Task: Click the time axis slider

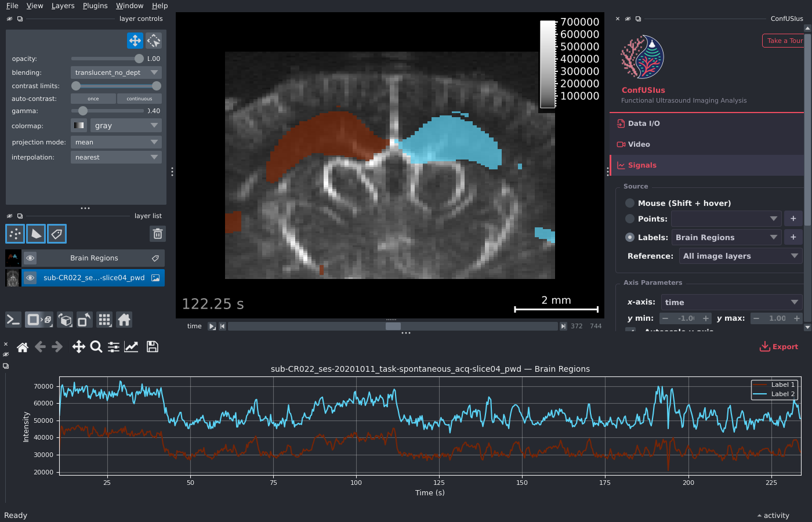Action: (x=393, y=327)
